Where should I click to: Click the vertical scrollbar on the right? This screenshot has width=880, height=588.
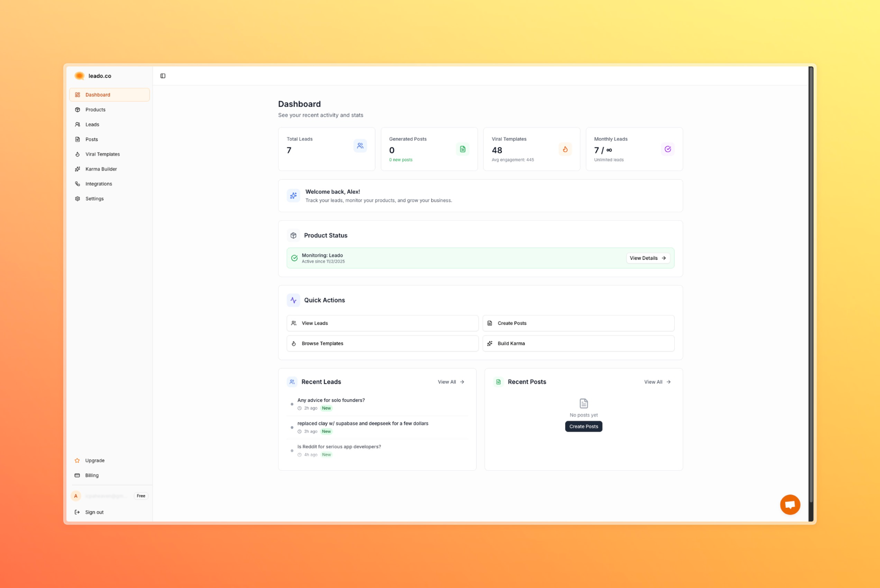pyautogui.click(x=810, y=284)
